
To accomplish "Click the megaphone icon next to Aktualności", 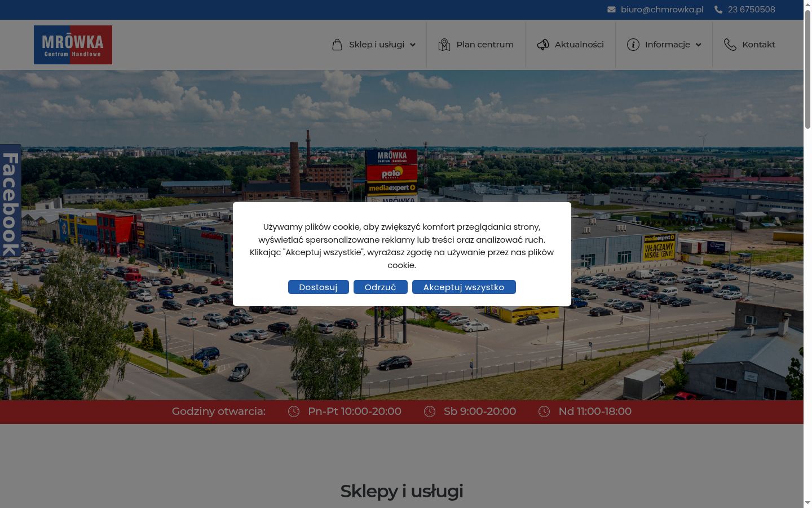I will point(543,45).
